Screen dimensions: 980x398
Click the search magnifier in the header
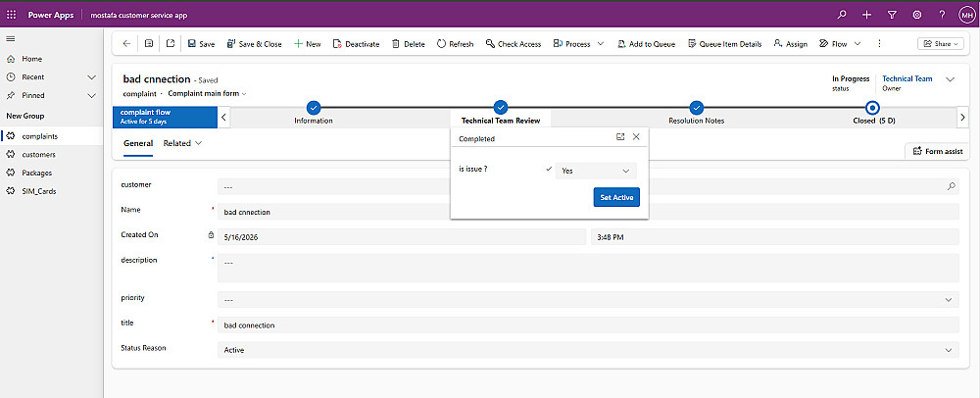(842, 15)
